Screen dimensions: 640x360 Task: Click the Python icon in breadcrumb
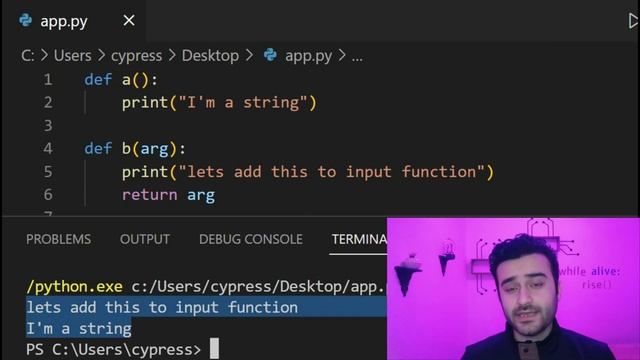[x=270, y=55]
